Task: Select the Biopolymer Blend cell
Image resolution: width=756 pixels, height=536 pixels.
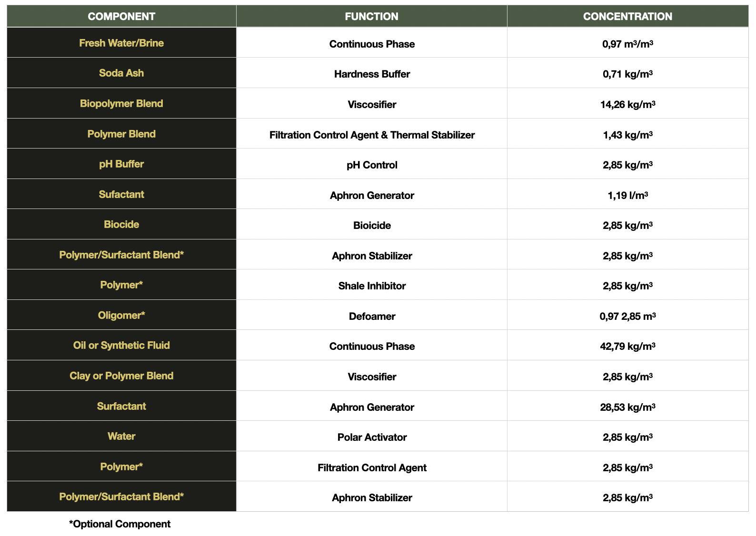Action: (121, 103)
